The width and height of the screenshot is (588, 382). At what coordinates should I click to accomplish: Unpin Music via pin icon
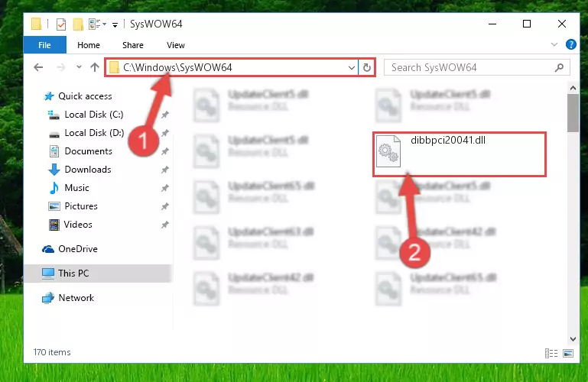tap(164, 189)
